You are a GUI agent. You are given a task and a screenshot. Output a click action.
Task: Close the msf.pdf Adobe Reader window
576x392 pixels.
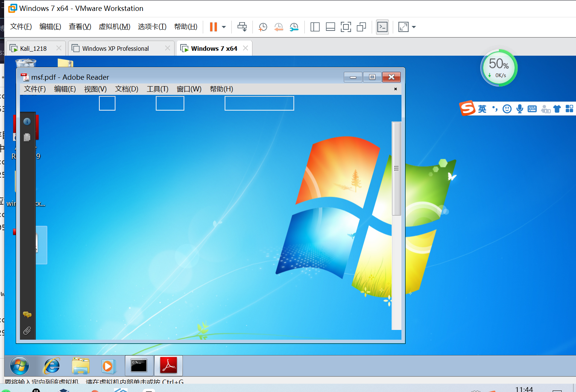391,77
